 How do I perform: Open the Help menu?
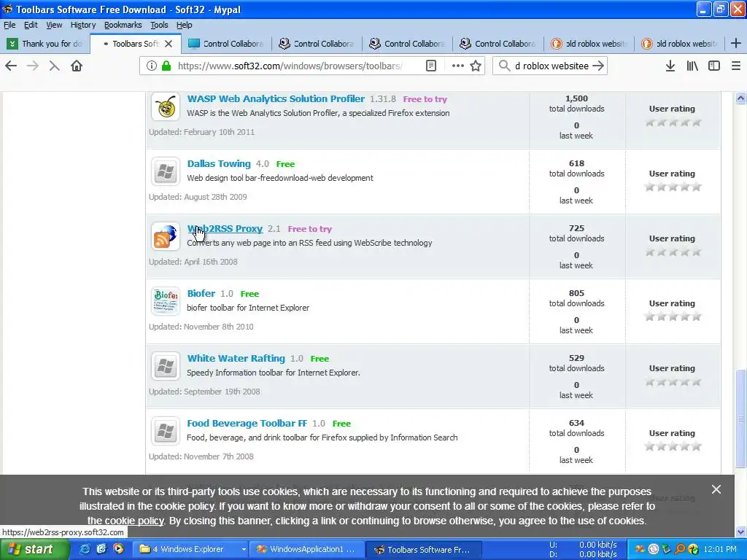point(184,25)
